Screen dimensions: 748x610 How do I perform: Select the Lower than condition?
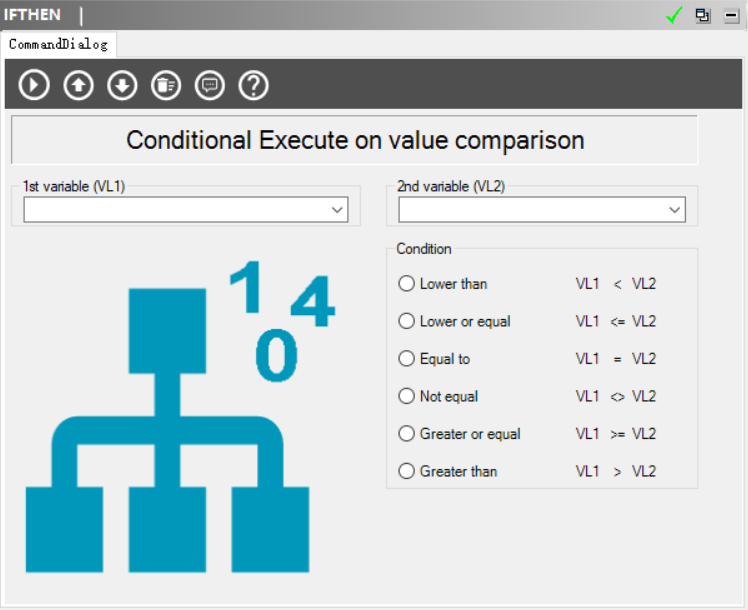[407, 284]
